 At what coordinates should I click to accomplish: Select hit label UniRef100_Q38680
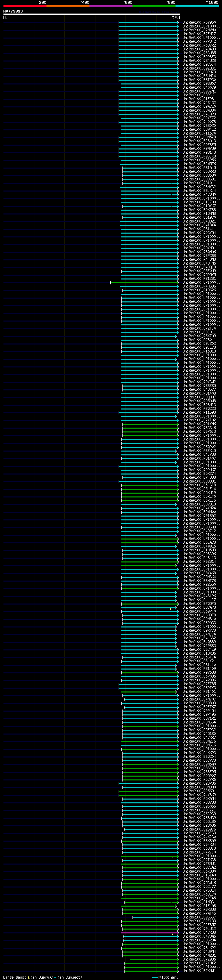point(199,175)
